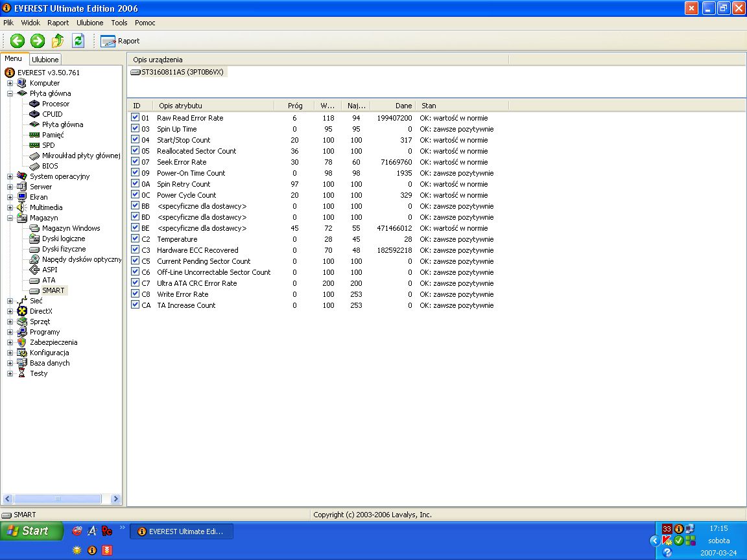Toggle Reallocated Sector Count checkbox
This screenshot has height=560, width=747.
[x=136, y=150]
